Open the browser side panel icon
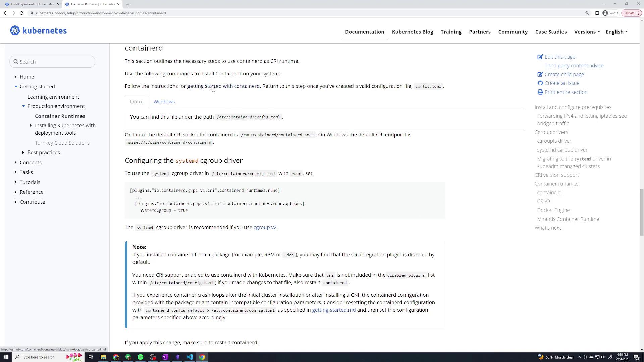 click(x=597, y=13)
